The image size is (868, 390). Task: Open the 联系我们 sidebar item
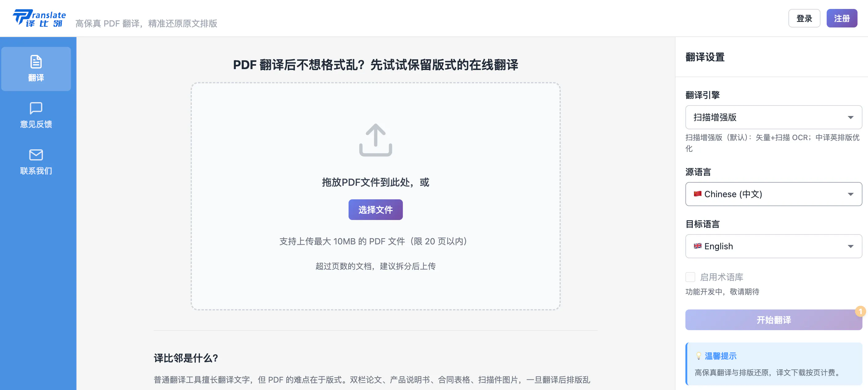(x=36, y=162)
